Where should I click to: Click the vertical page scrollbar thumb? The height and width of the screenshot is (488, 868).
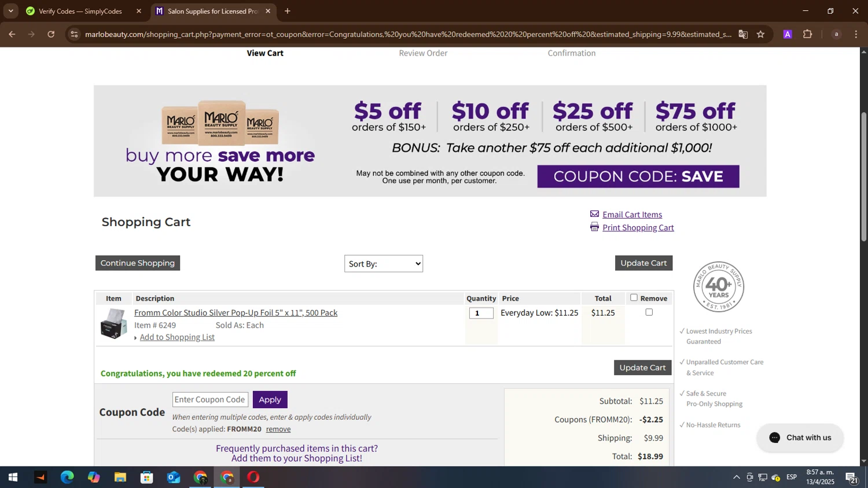pos(864,176)
